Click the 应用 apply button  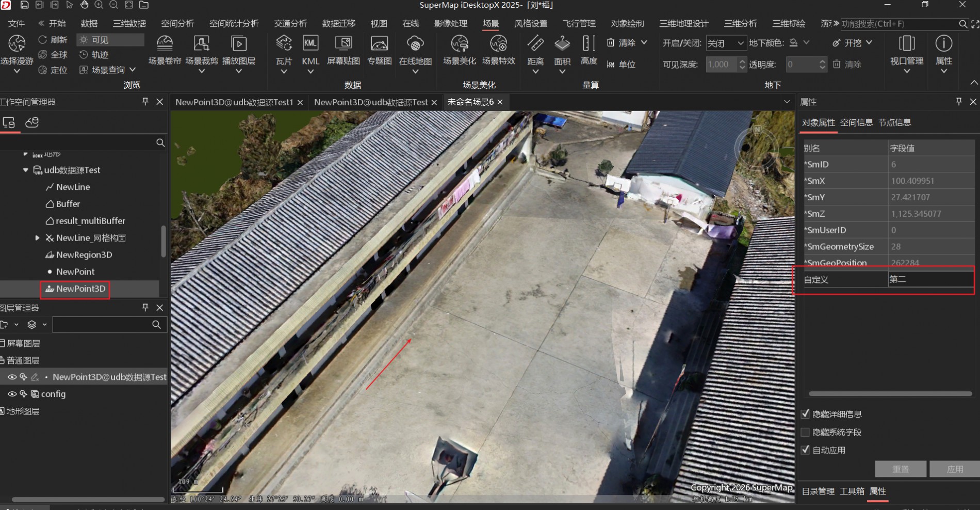pos(954,469)
